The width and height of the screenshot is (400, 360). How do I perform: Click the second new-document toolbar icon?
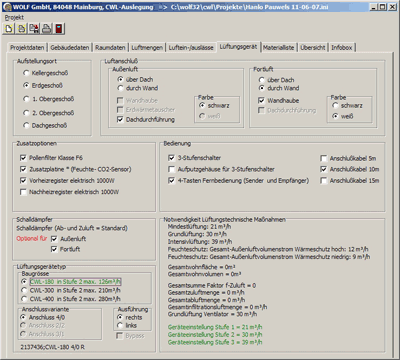coord(21,29)
